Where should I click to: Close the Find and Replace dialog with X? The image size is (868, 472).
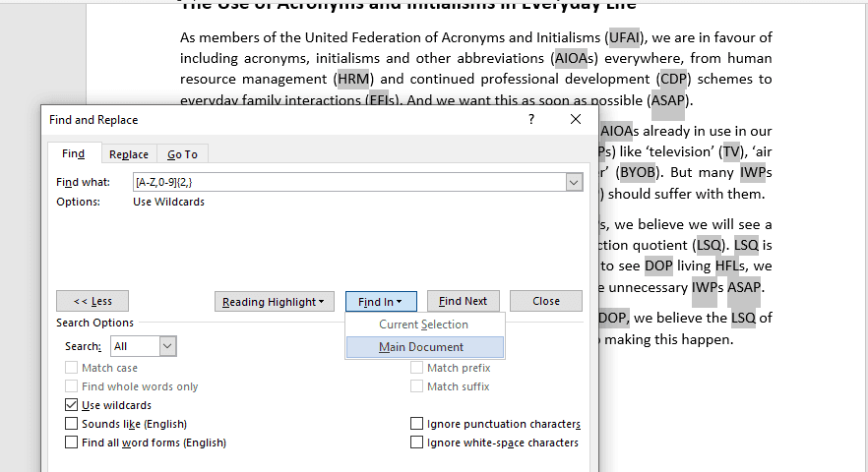576,119
